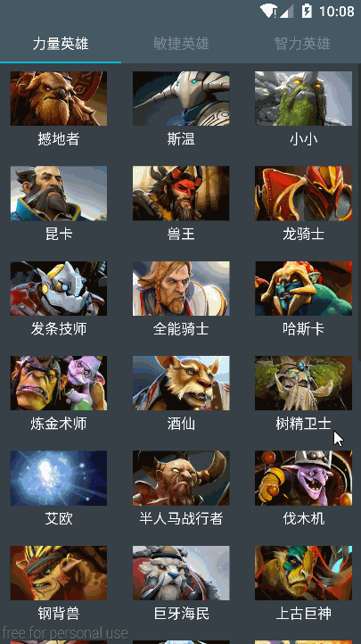Tap the 发条技师 hero image
Image resolution: width=361 pixels, height=644 pixels.
point(59,288)
